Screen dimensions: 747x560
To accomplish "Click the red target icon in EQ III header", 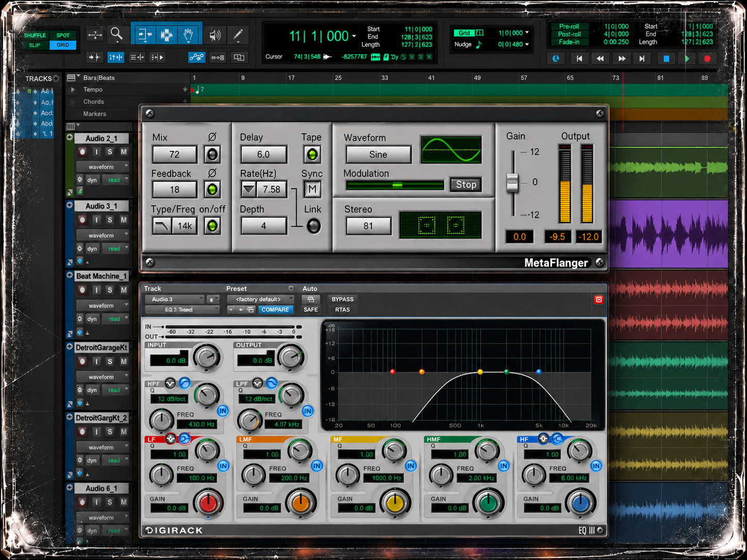I will coord(598,299).
